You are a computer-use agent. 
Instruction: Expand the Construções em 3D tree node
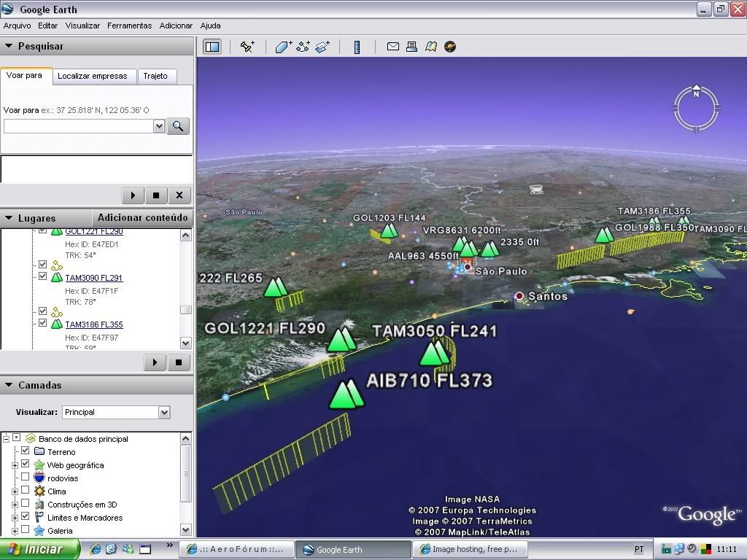point(15,505)
